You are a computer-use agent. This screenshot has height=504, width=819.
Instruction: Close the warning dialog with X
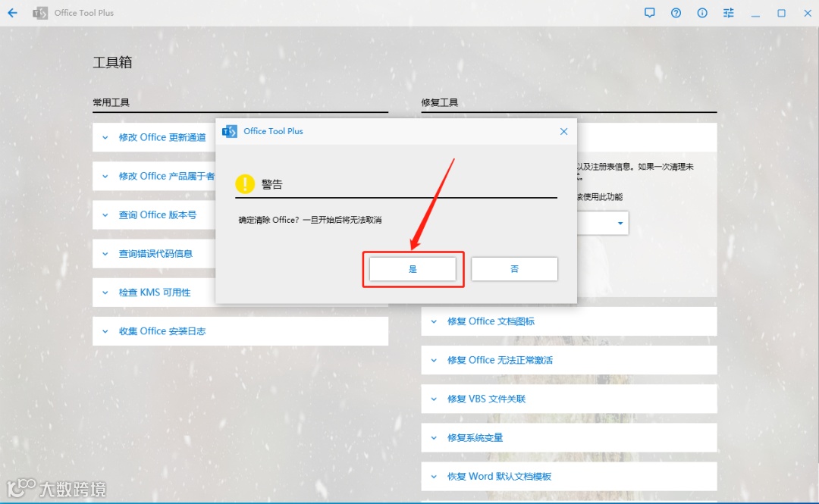(x=563, y=131)
